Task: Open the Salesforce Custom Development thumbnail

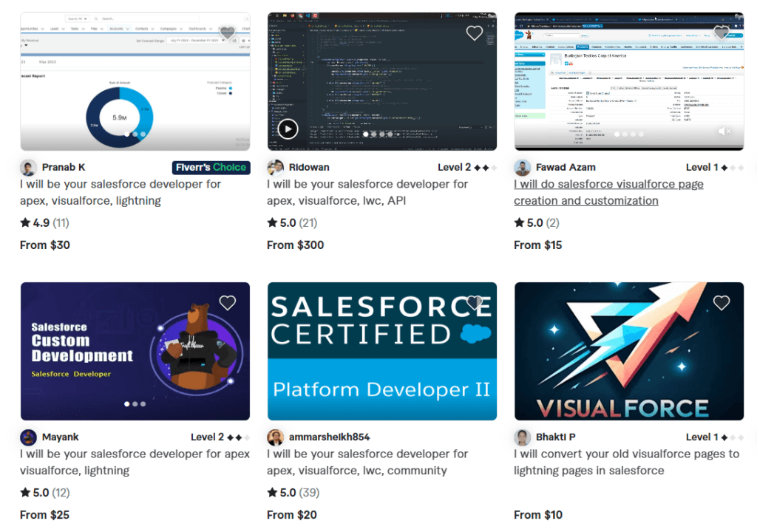Action: pyautogui.click(x=135, y=351)
